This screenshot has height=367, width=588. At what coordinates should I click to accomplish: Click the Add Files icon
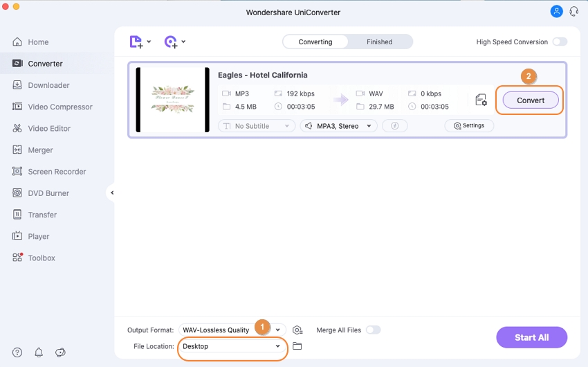coord(136,42)
